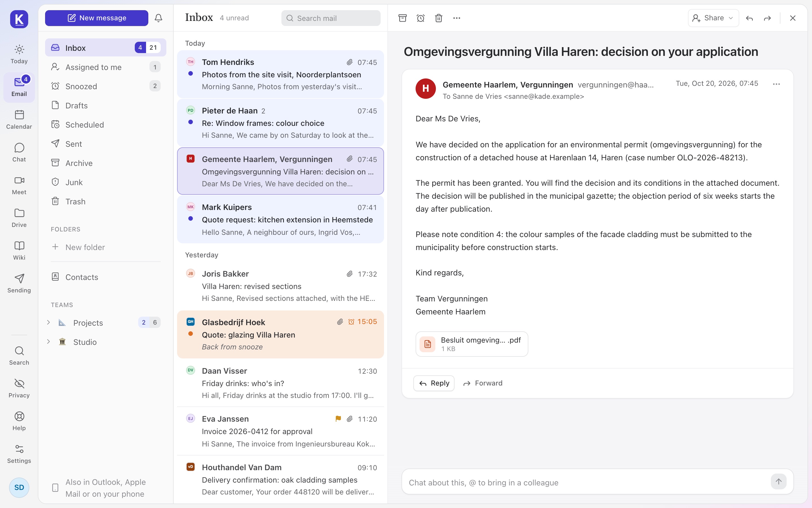The width and height of the screenshot is (812, 508).
Task: Click Forward below the email
Action: point(482,383)
